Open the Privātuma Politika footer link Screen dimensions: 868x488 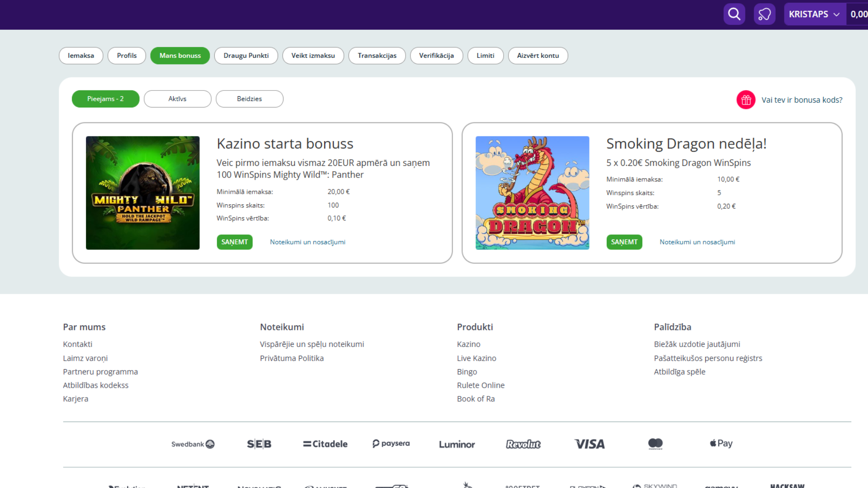point(292,358)
